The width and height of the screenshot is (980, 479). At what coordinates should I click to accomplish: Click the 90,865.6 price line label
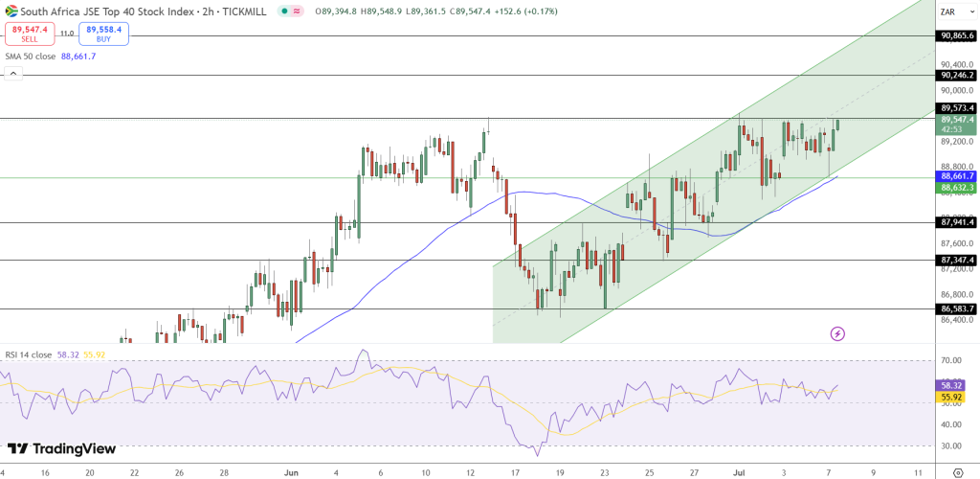(x=957, y=36)
